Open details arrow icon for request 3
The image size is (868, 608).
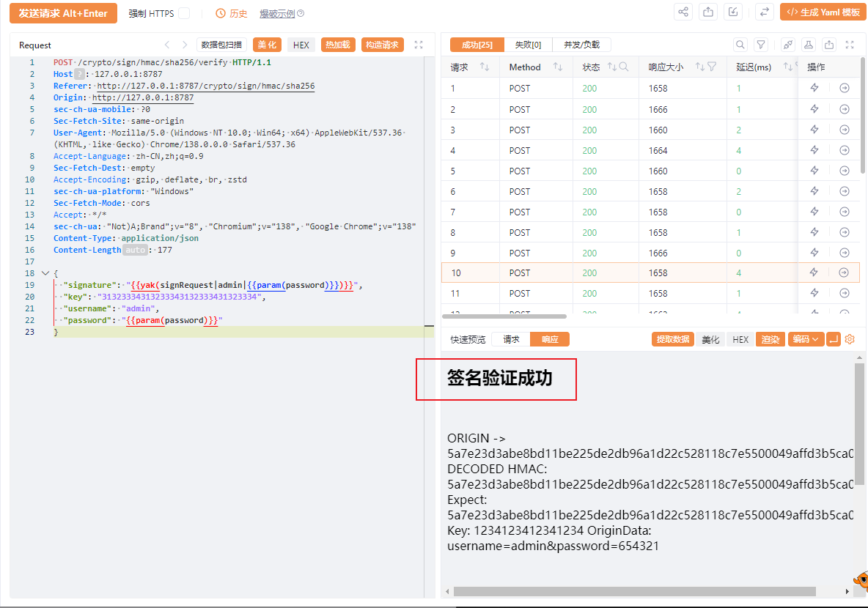point(845,130)
